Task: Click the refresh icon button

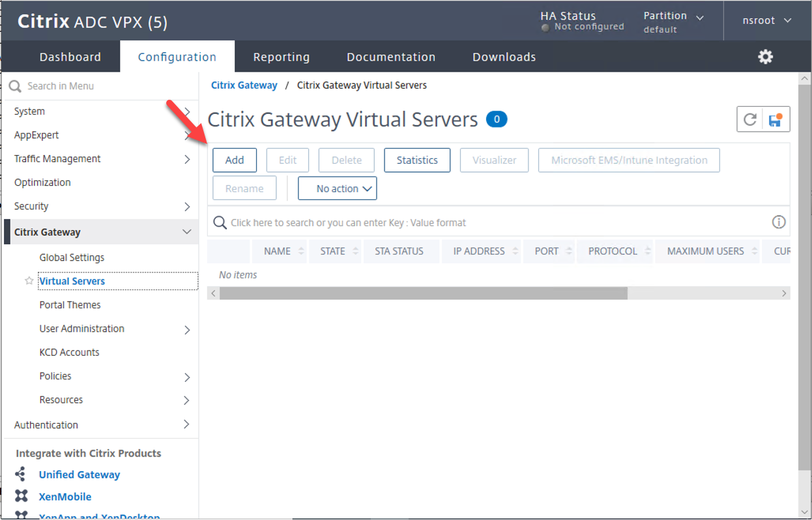Action: pos(750,119)
